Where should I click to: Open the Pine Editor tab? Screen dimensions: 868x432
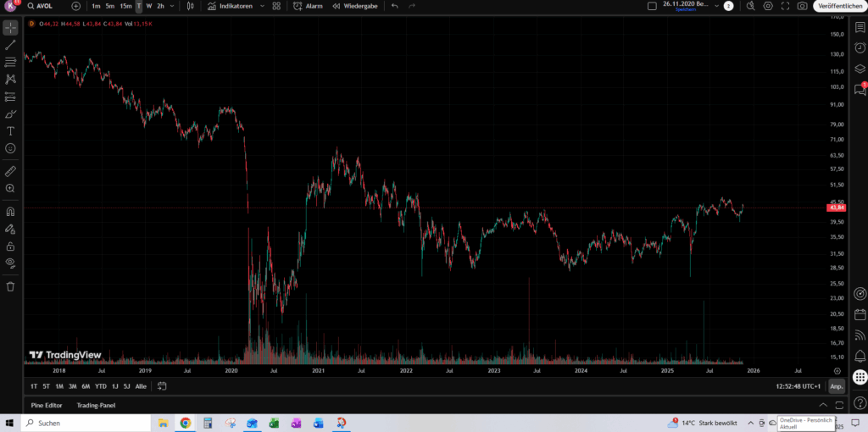pos(47,405)
